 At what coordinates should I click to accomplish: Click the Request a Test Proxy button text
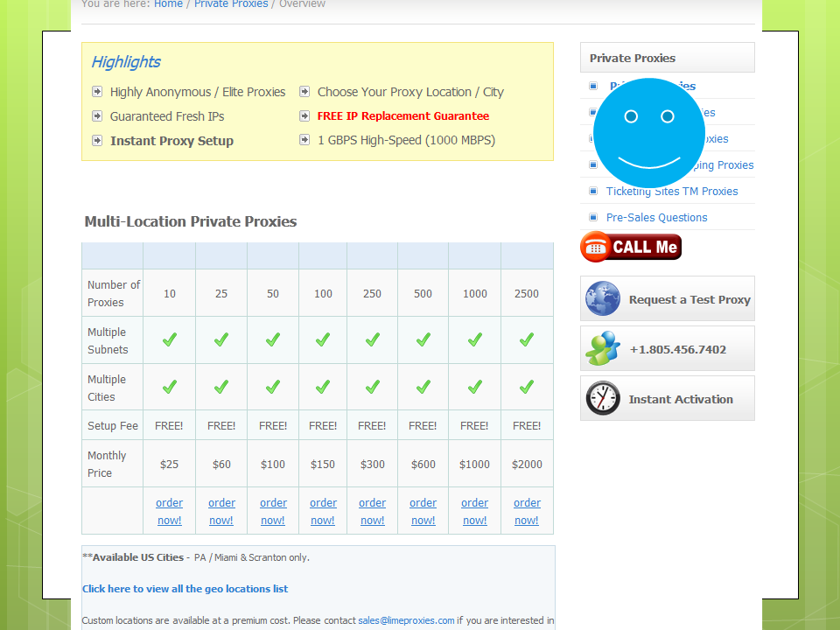point(689,299)
